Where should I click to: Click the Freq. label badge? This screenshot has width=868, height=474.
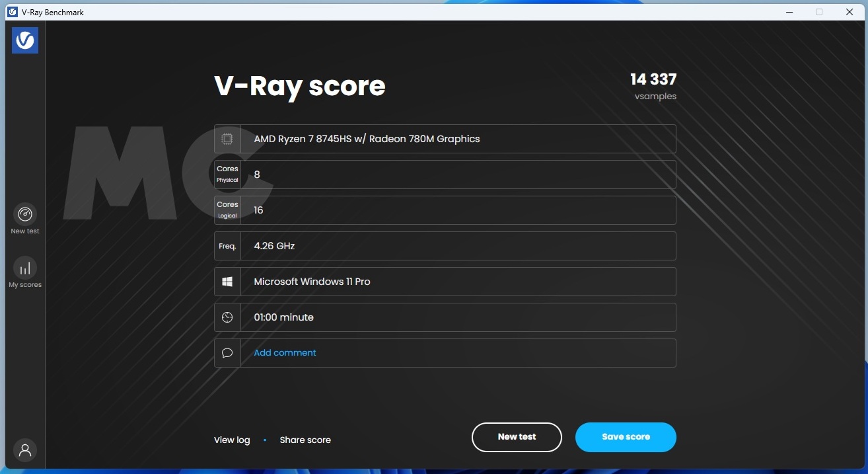[227, 246]
